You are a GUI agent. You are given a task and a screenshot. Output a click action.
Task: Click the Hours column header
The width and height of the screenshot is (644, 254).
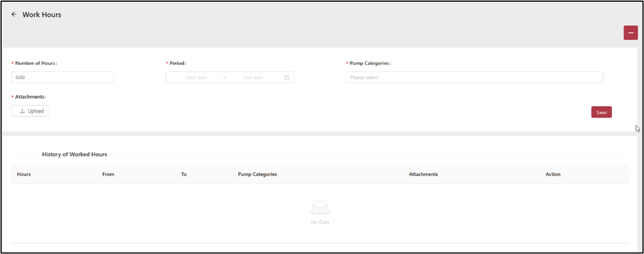(24, 174)
